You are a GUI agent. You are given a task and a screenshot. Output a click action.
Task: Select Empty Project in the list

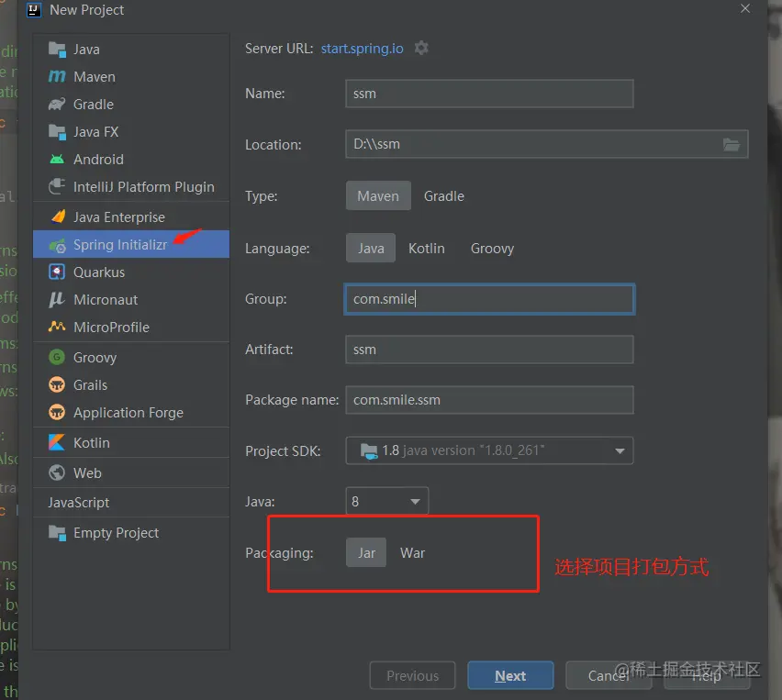point(131,533)
